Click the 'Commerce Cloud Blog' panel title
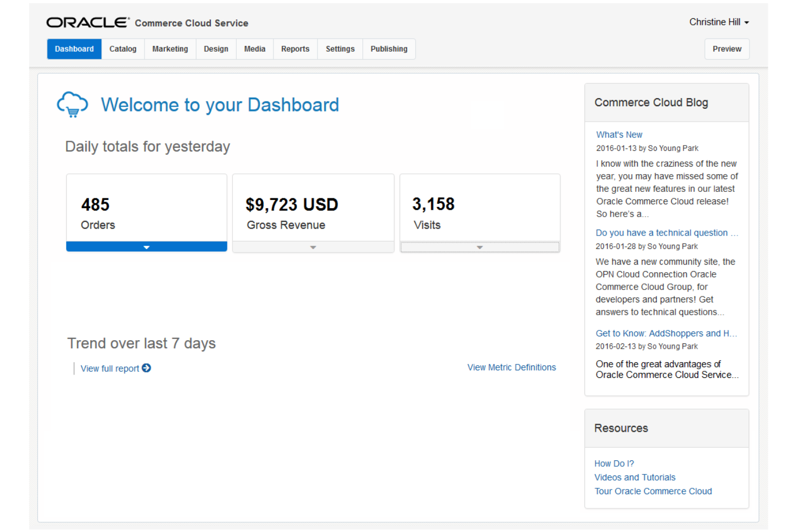Viewport: 798px width, 532px height. tap(651, 103)
